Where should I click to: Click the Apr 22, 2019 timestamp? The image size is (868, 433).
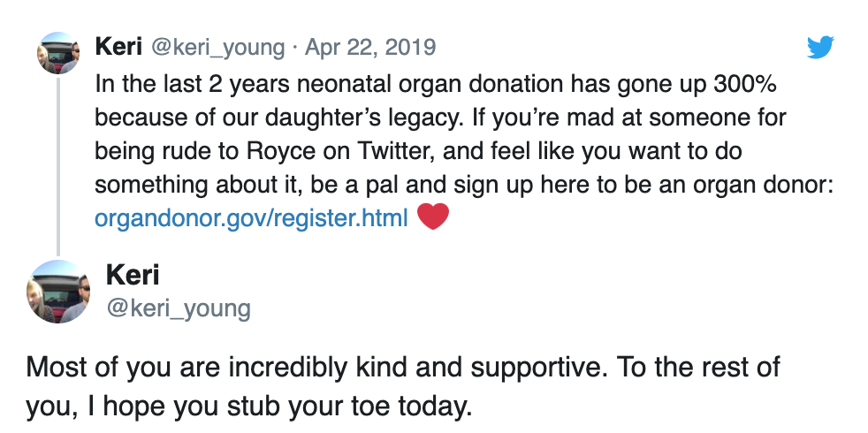coord(370,47)
